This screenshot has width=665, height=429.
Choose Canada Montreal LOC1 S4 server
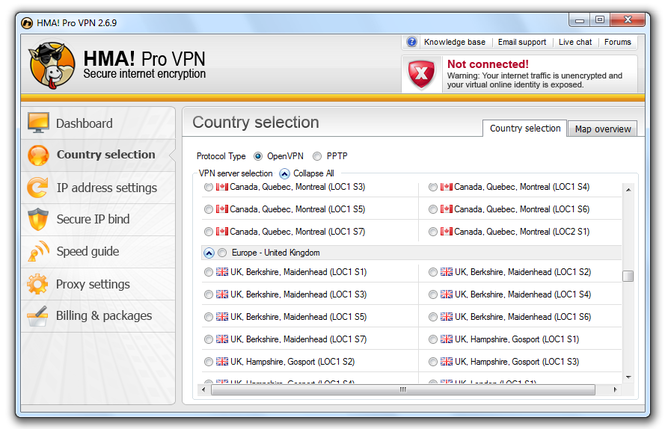pos(433,187)
